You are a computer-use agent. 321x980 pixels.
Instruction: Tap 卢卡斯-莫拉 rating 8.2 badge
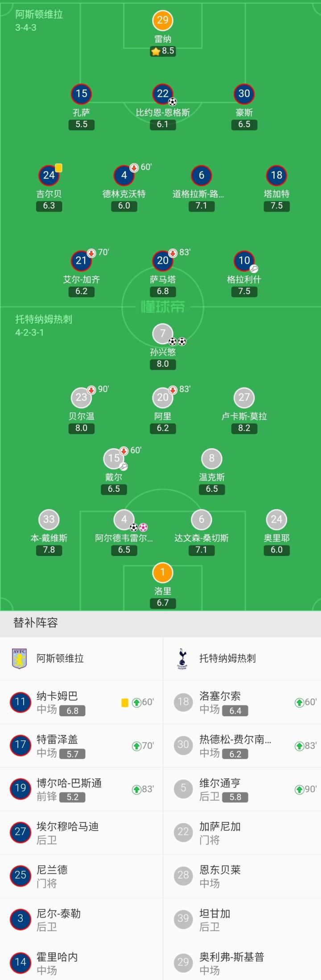(244, 428)
